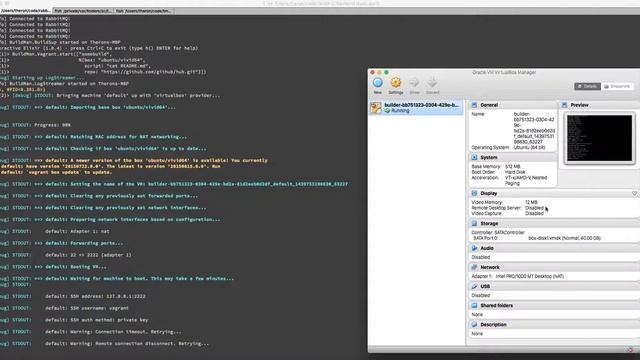Click the VirtualBox Manager window title bar
This screenshot has width=640, height=360.
[x=504, y=72]
